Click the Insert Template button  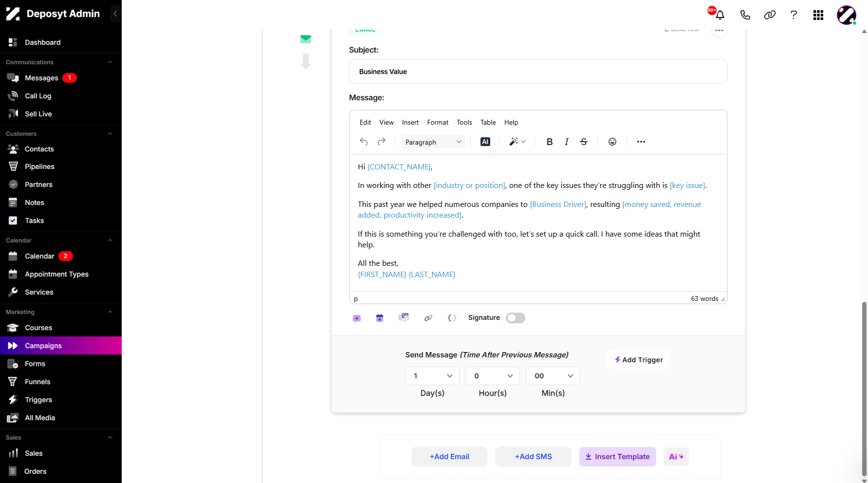(618, 457)
